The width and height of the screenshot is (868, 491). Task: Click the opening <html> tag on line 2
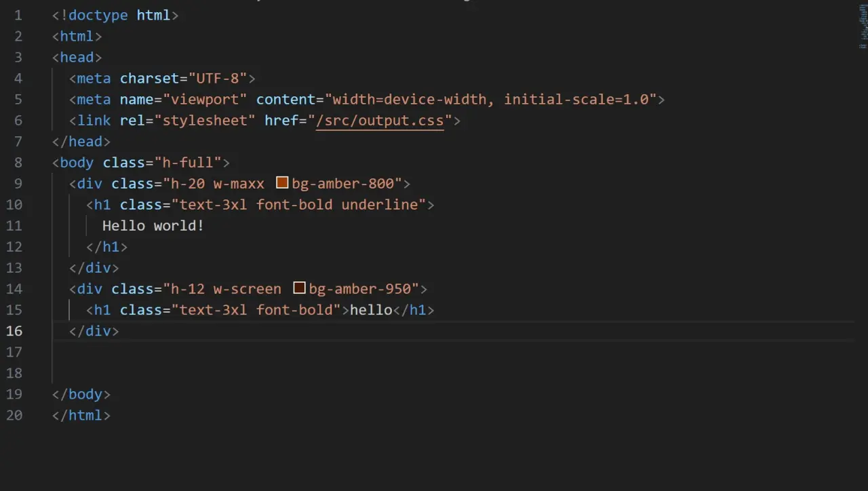[x=77, y=36]
